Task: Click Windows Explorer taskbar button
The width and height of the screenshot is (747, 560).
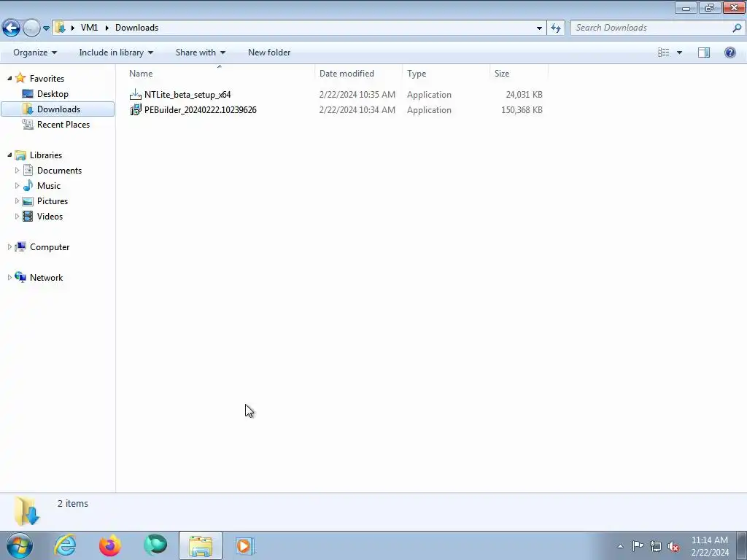Action: pyautogui.click(x=201, y=545)
